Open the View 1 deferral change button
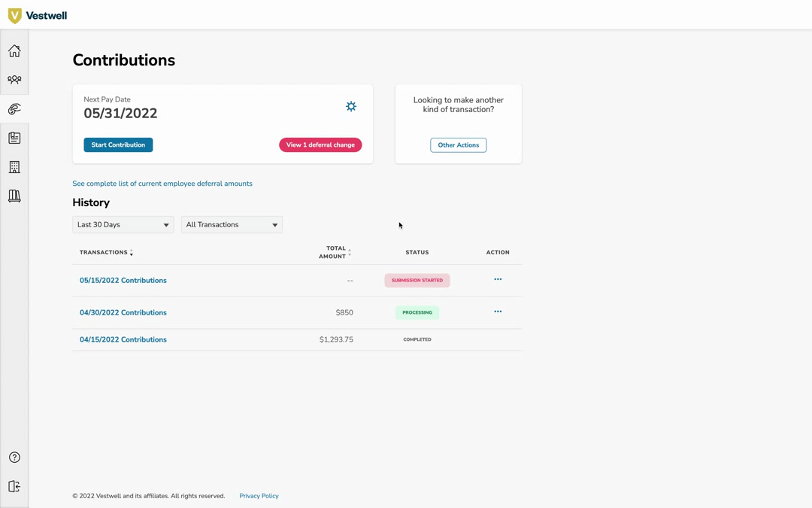This screenshot has width=812, height=508. [x=320, y=144]
